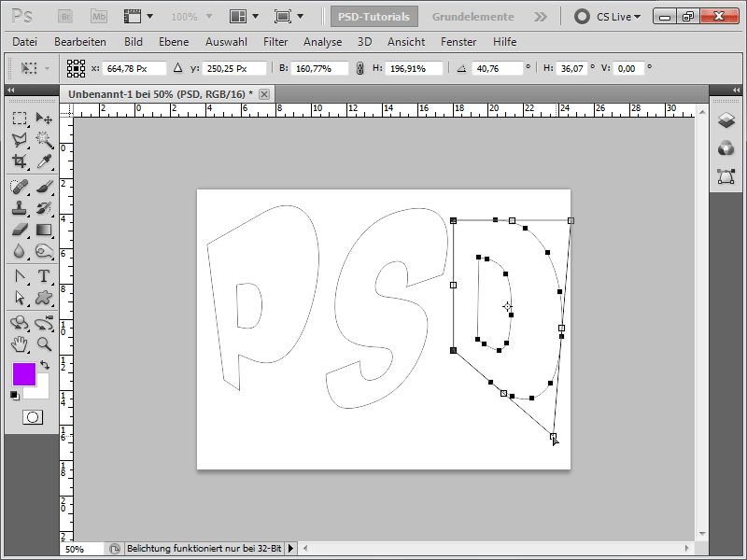This screenshot has width=747, height=560.
Task: Close the Unbenannt-1 document tab
Action: tap(264, 94)
